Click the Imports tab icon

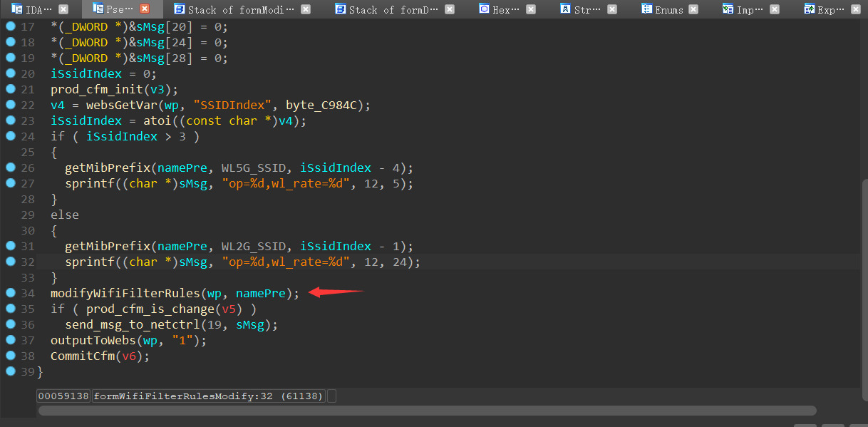(x=728, y=9)
